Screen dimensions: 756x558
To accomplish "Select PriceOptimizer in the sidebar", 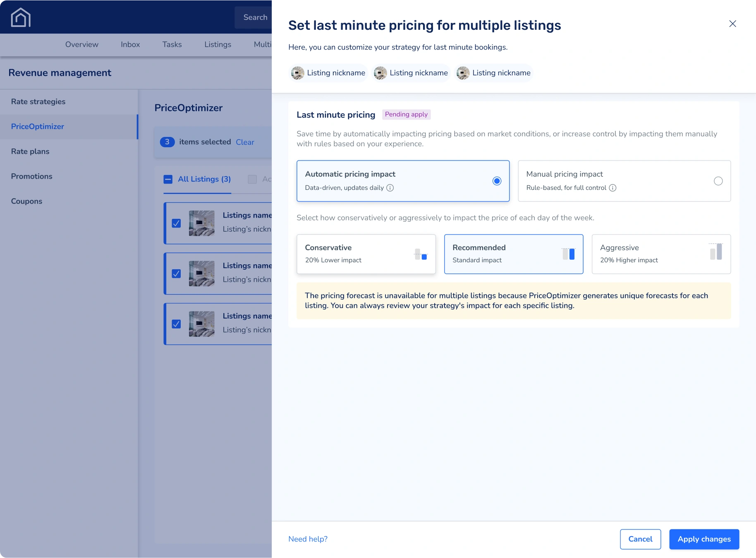I will [x=69, y=127].
